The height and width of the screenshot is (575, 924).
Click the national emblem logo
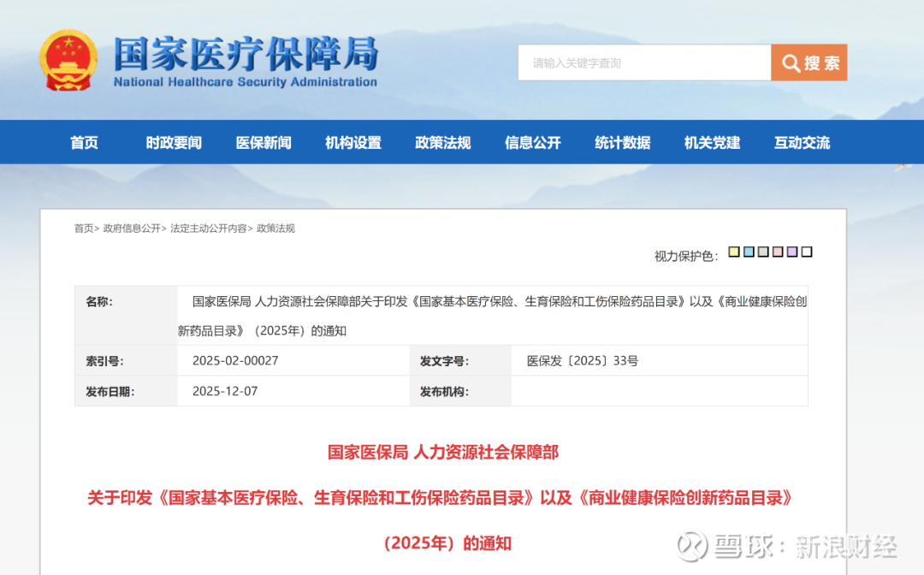(68, 61)
